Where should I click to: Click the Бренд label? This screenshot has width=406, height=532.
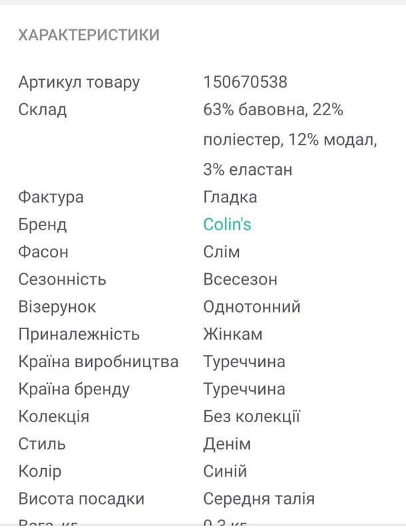pyautogui.click(x=43, y=225)
